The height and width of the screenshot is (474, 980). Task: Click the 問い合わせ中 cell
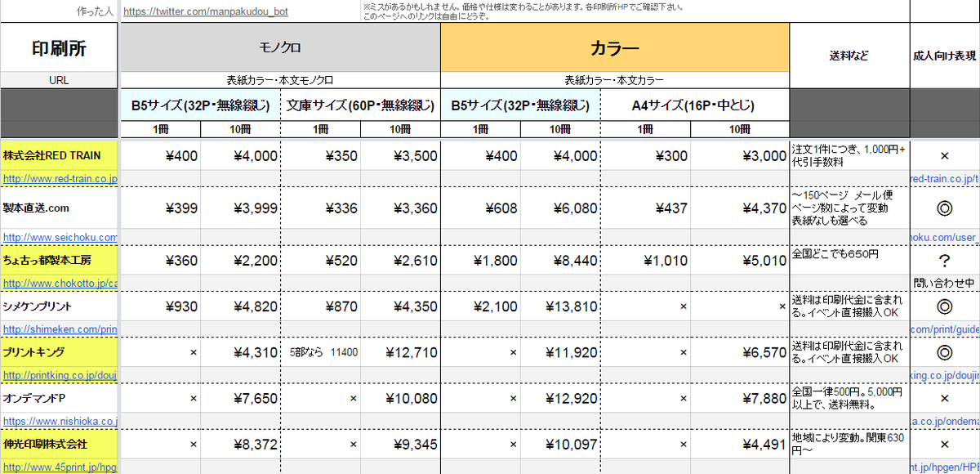(945, 283)
